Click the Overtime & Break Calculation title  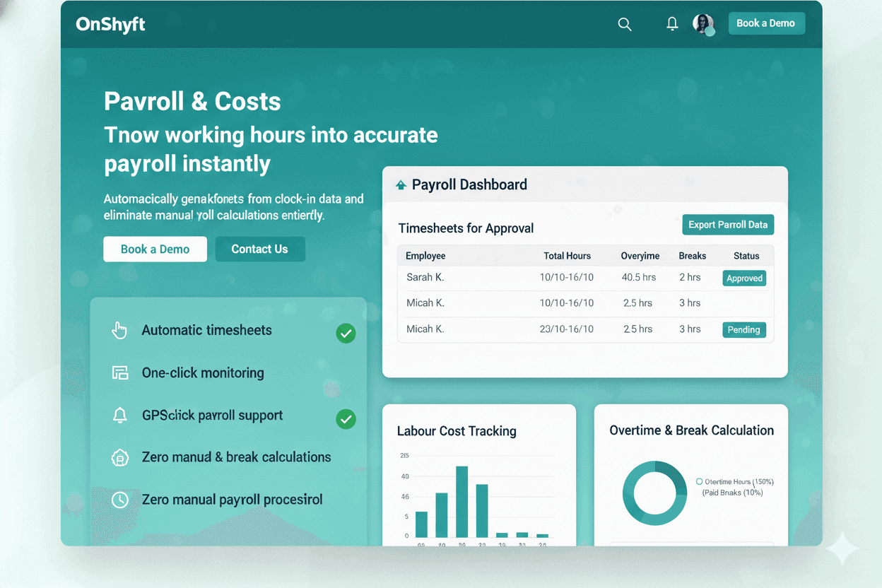point(692,430)
